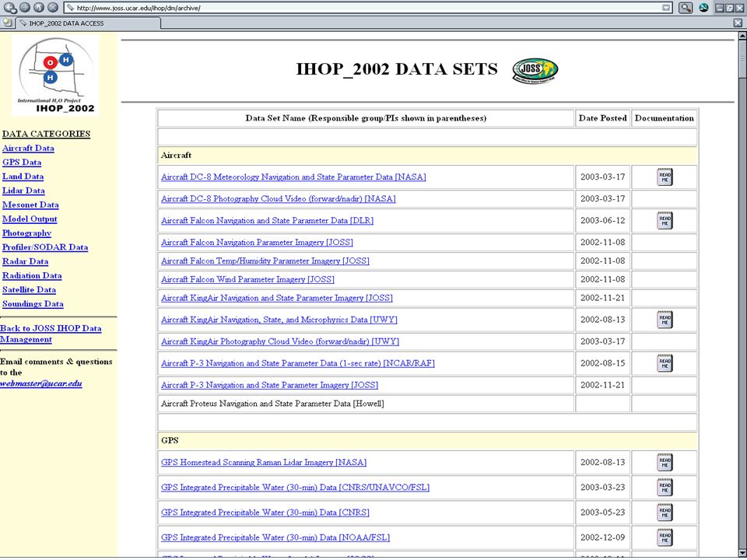Viewport: 747px width, 560px height.
Task: Open Aircraft Falcon Navigation and State [DLR] link
Action: (267, 220)
